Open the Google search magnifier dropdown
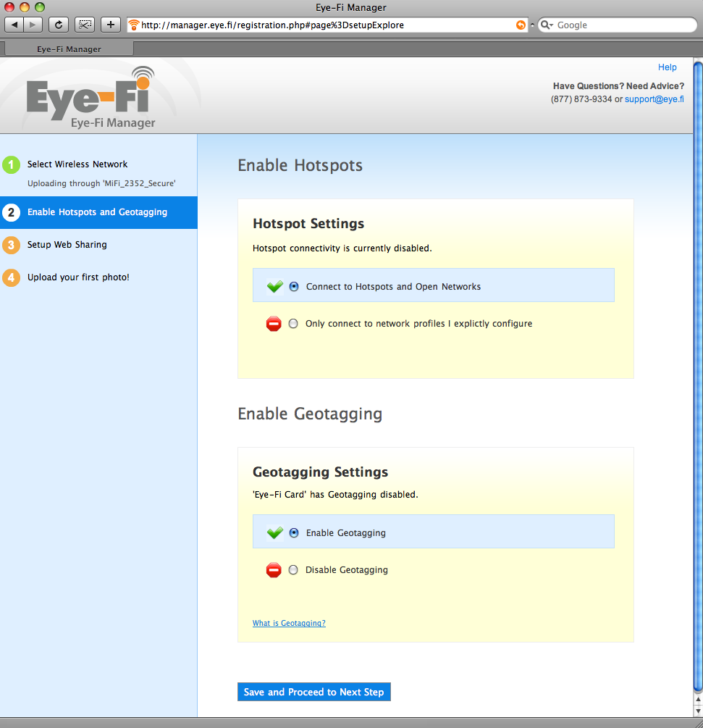 pyautogui.click(x=547, y=25)
